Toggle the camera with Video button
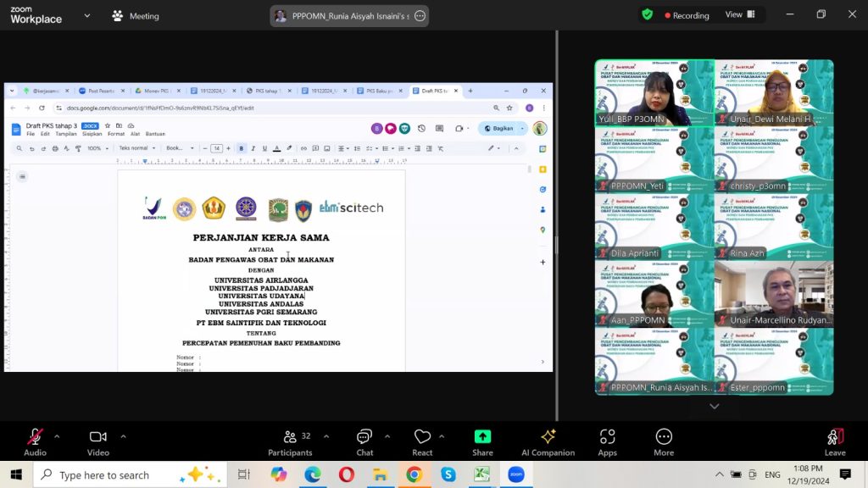Screen dimensions: 868x488 (98, 441)
